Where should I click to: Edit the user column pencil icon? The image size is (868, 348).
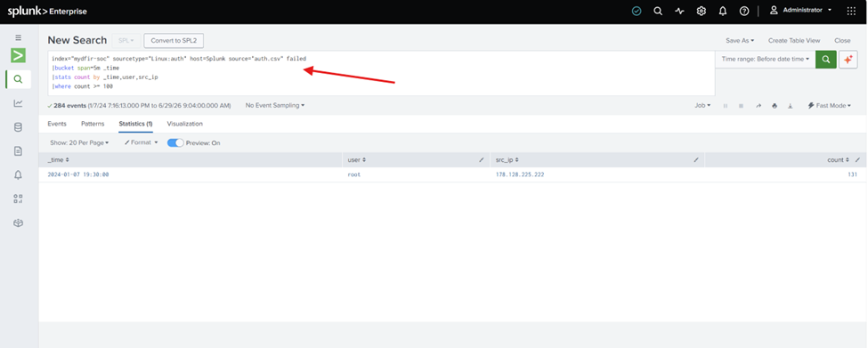tap(482, 160)
